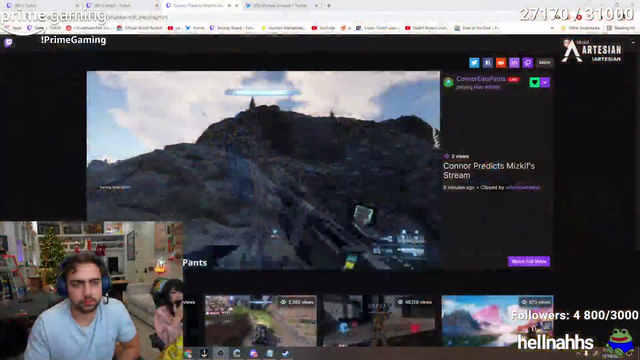Click blue checkmark app in taskbar

285,353
